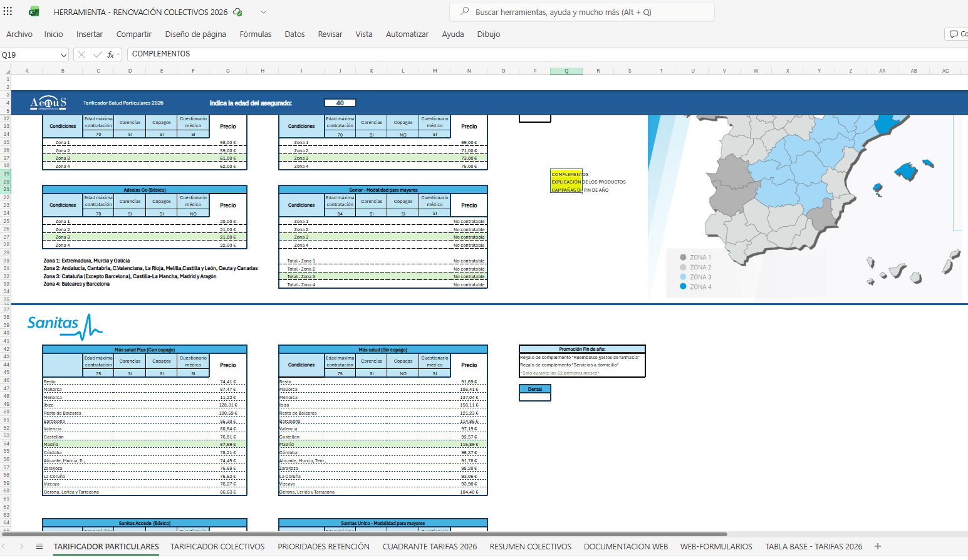Image resolution: width=968 pixels, height=560 pixels.
Task: Open the Microsoft 365 app launcher grid
Action: tap(8, 11)
